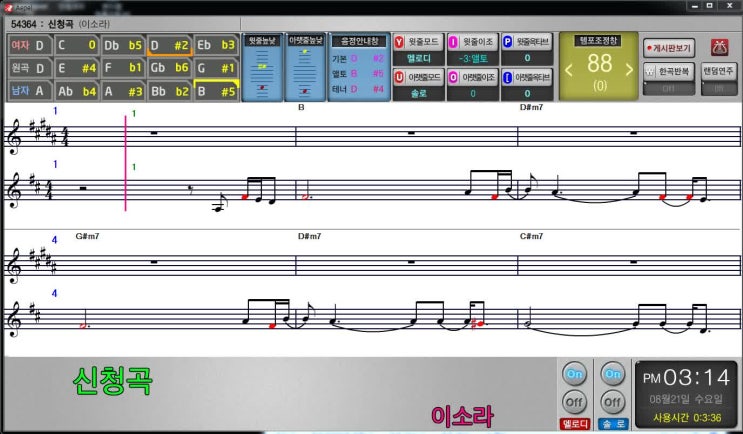743x434 pixels.
Task: Choose the Gb b6 key button
Action: [169, 68]
